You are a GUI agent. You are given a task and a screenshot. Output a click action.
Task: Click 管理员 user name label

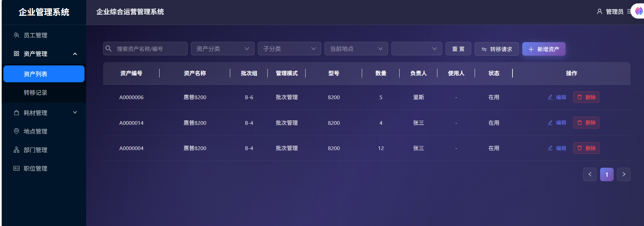[x=615, y=12]
